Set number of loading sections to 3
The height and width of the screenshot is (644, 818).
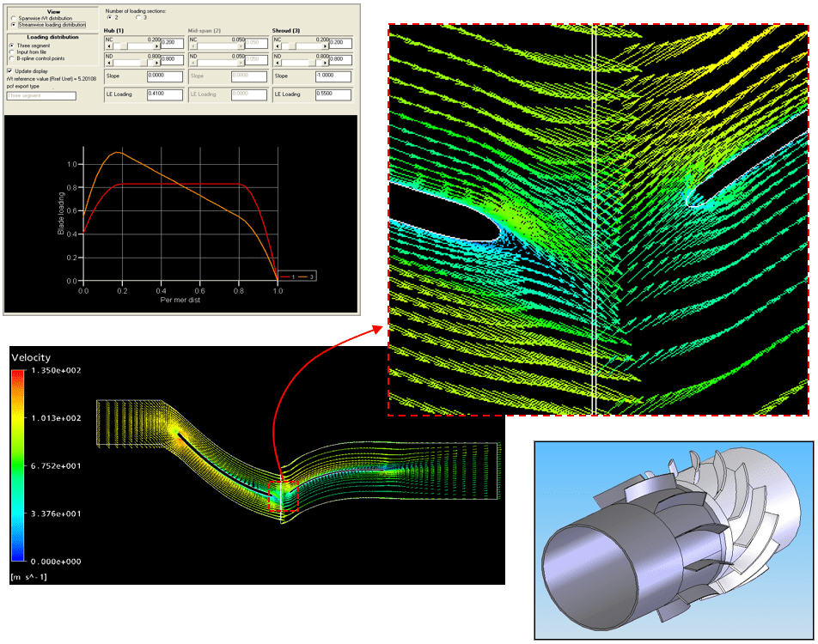tap(137, 17)
